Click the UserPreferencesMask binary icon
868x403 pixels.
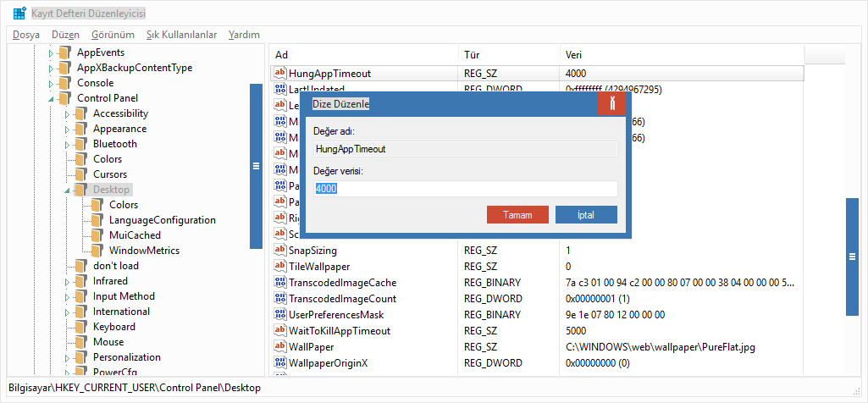coord(280,315)
